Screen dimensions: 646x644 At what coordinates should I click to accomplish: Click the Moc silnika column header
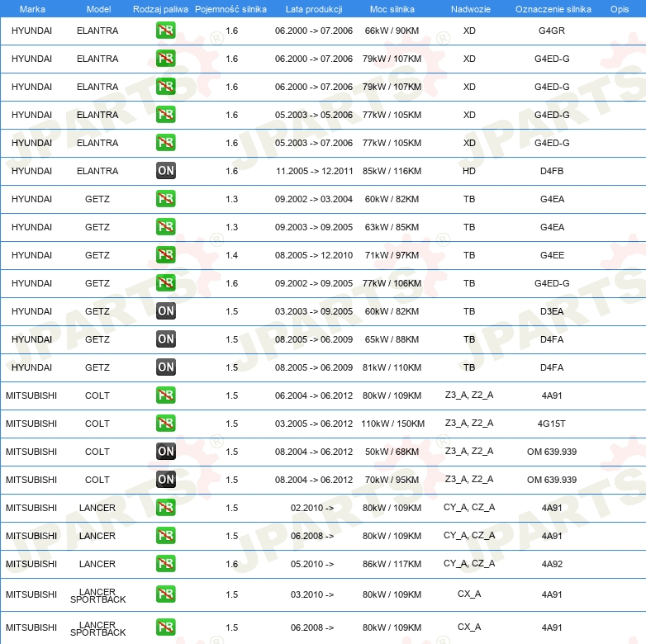[x=392, y=9]
